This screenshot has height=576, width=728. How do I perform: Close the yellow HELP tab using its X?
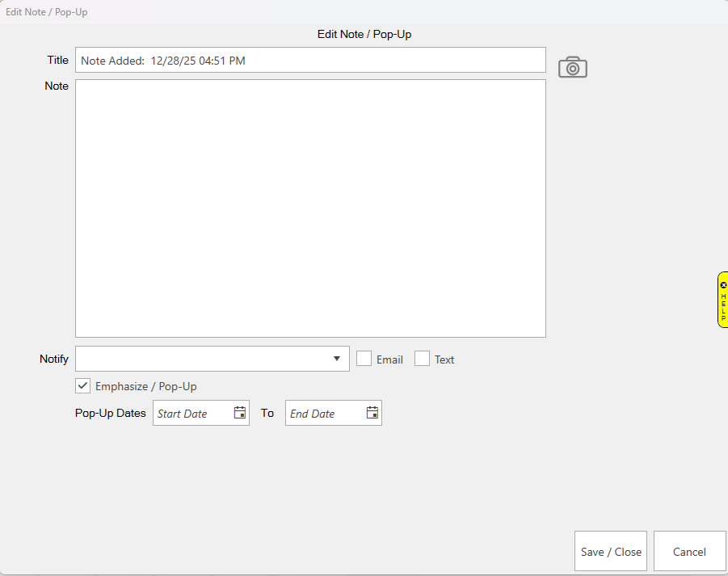723,285
